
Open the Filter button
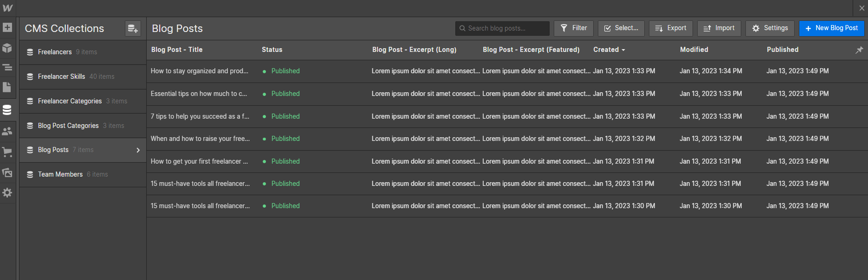574,28
